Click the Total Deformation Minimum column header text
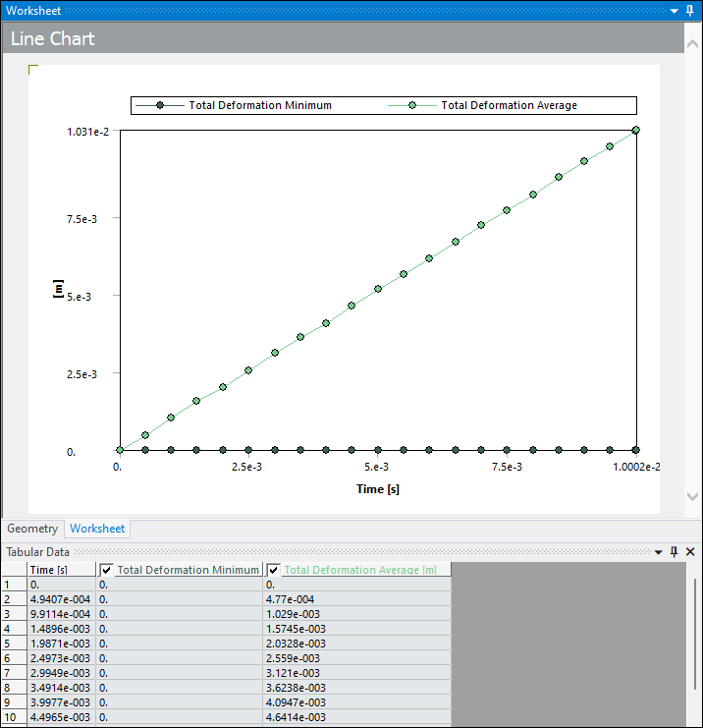The height and width of the screenshot is (728, 703). pos(188,570)
